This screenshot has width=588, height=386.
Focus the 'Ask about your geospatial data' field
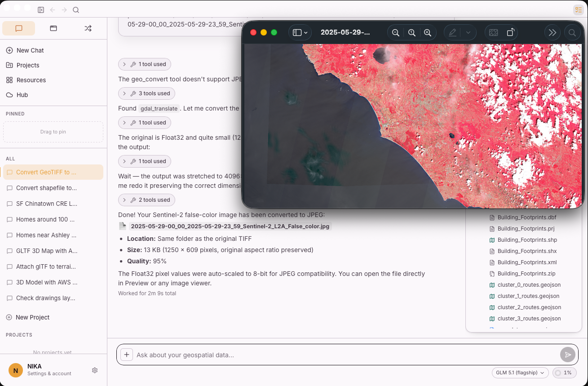tap(346, 355)
